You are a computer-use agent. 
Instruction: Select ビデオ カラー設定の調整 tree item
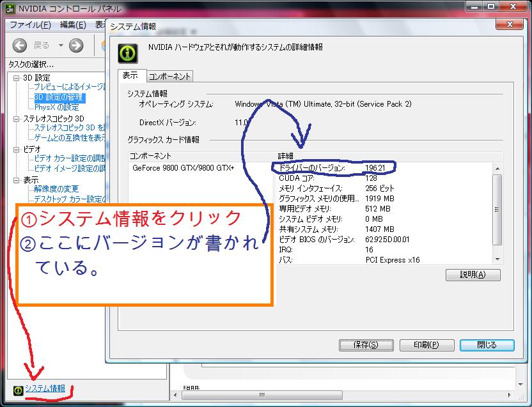pos(70,158)
